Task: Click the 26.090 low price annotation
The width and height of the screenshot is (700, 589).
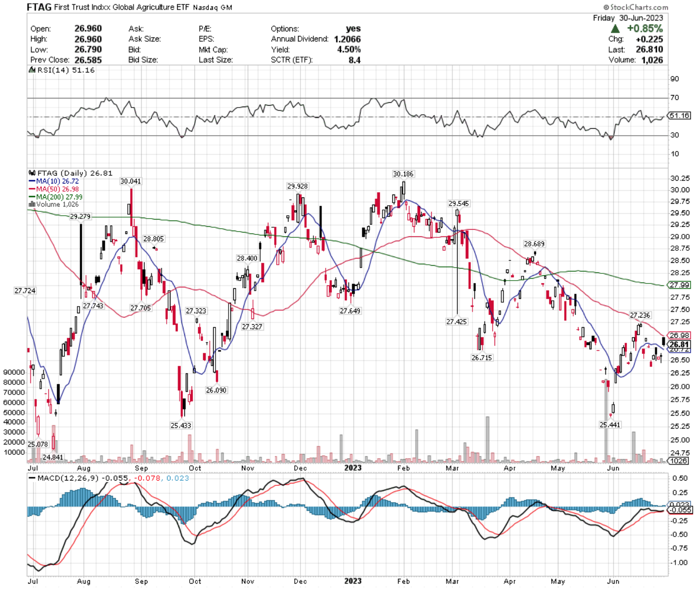Action: pos(216,390)
